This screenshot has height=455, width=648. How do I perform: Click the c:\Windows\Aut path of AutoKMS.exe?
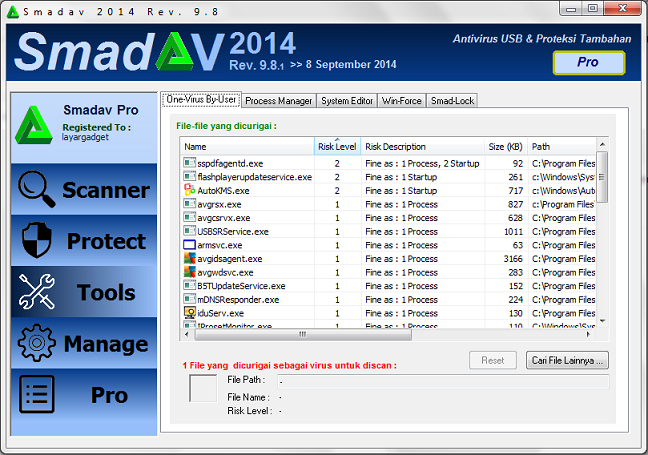click(564, 191)
